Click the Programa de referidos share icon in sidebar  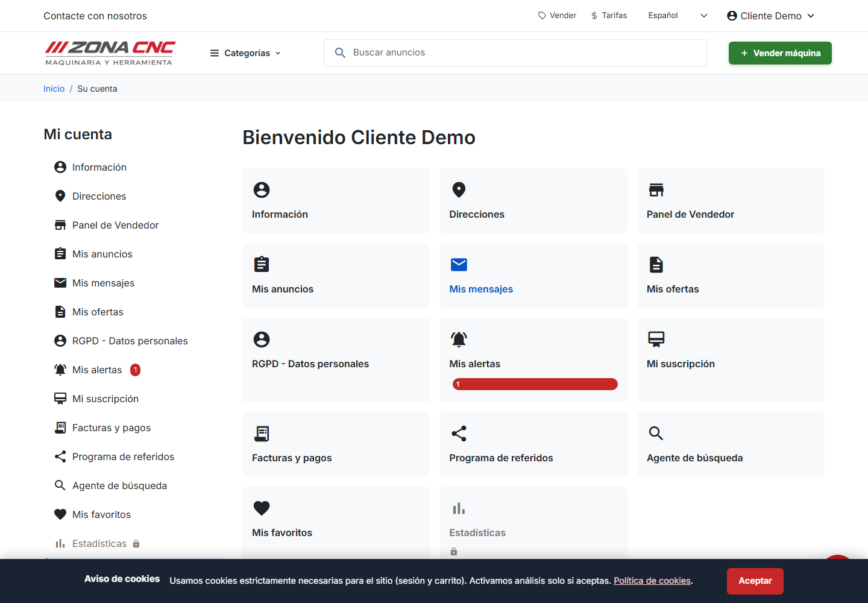[x=60, y=456]
